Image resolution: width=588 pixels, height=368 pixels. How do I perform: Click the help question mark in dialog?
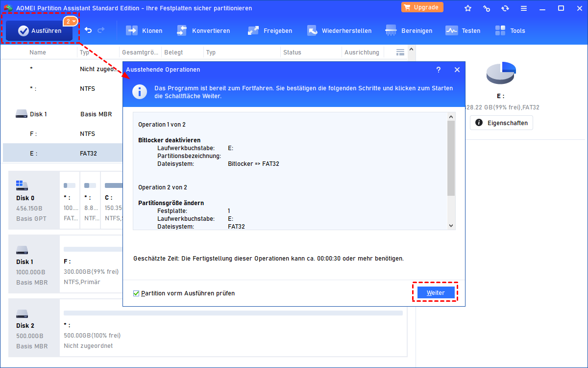point(439,70)
